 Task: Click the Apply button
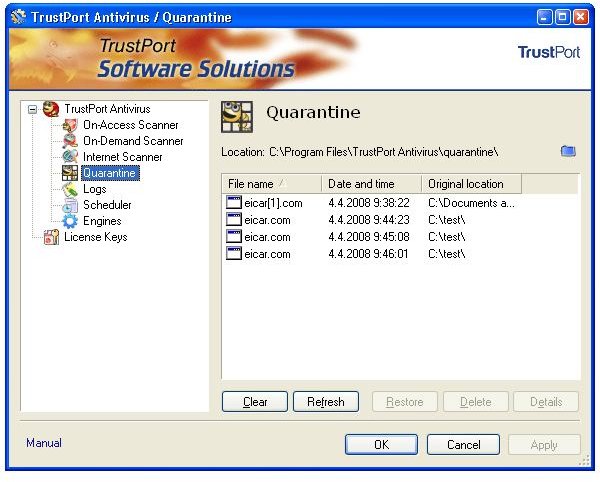coord(544,445)
